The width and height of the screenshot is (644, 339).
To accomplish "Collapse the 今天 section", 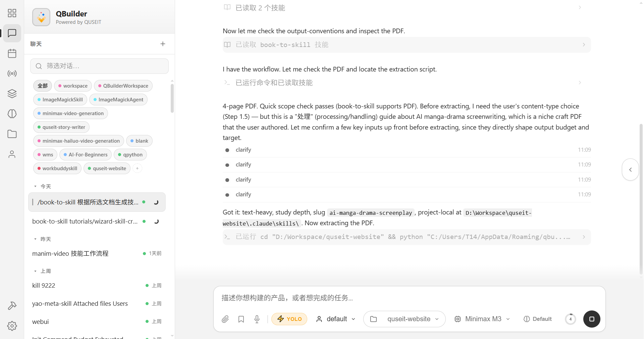I will click(x=43, y=187).
